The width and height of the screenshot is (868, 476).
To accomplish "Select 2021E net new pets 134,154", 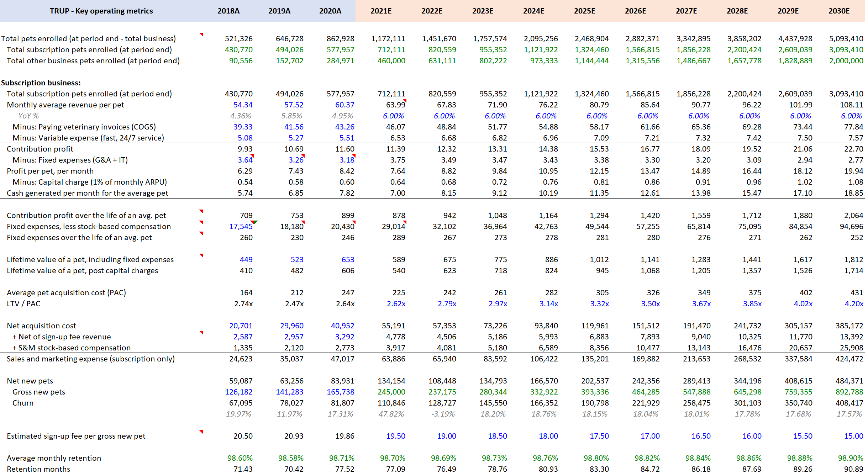I will (x=391, y=381).
